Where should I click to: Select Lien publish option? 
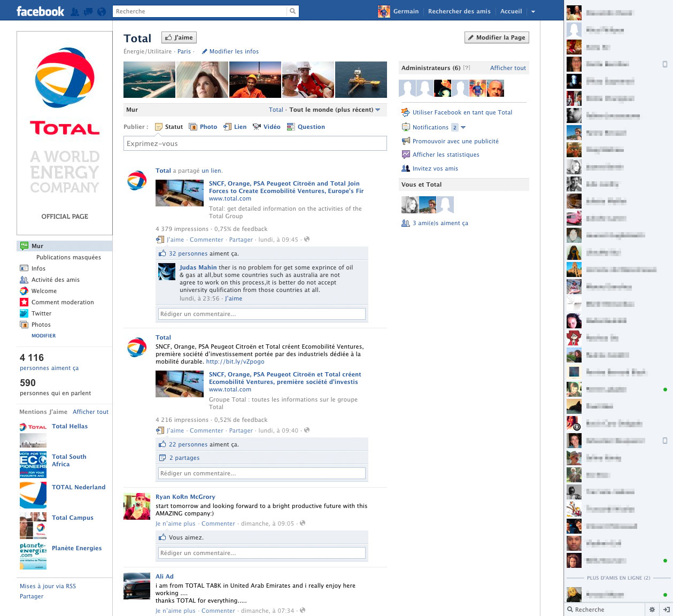235,127
